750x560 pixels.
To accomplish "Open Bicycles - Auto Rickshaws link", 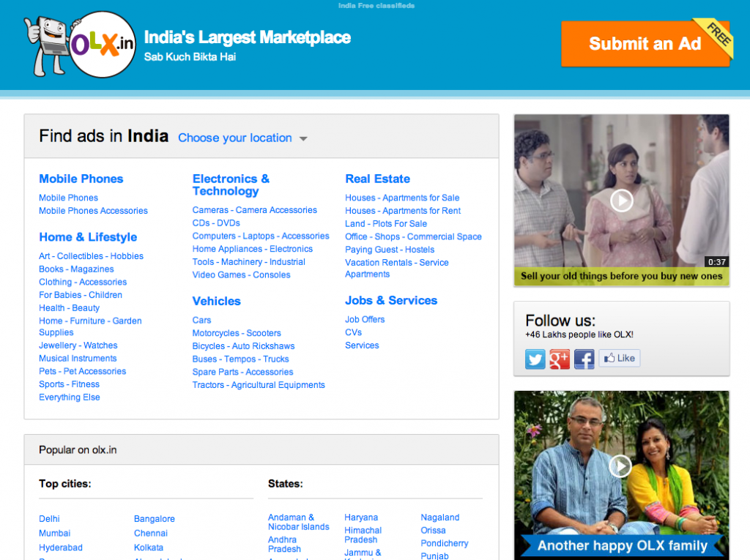I will click(x=243, y=346).
